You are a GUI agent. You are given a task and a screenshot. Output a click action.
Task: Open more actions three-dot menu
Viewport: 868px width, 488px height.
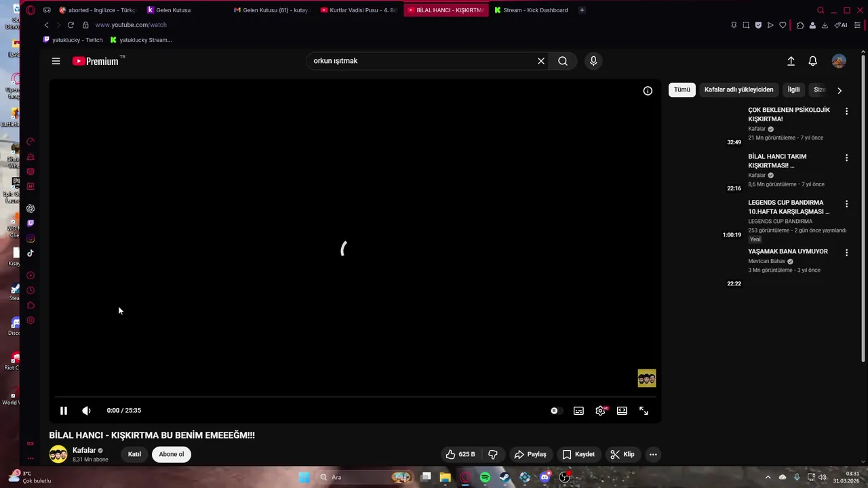[653, 455]
